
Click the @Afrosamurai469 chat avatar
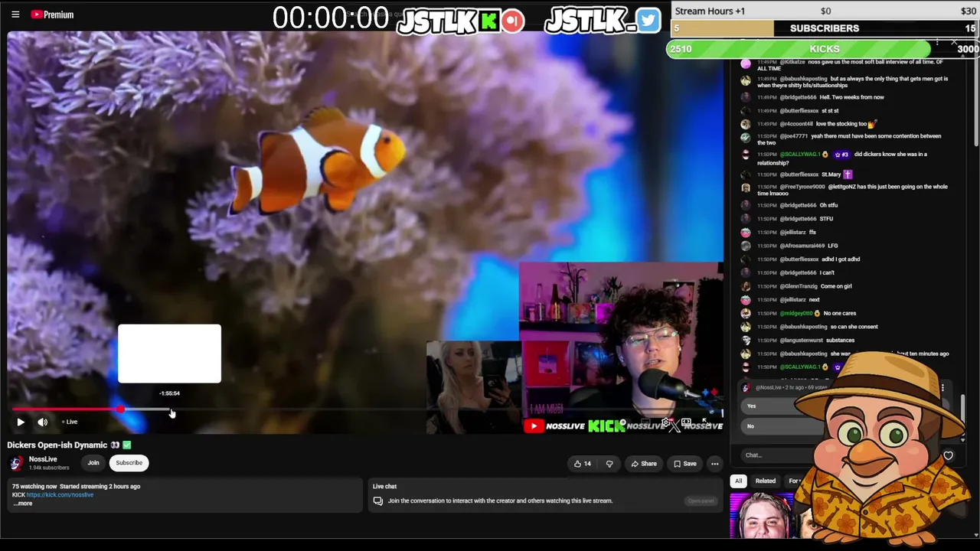746,246
